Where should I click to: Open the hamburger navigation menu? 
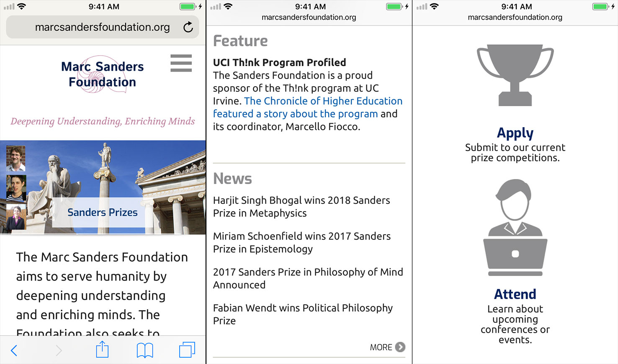tap(181, 63)
